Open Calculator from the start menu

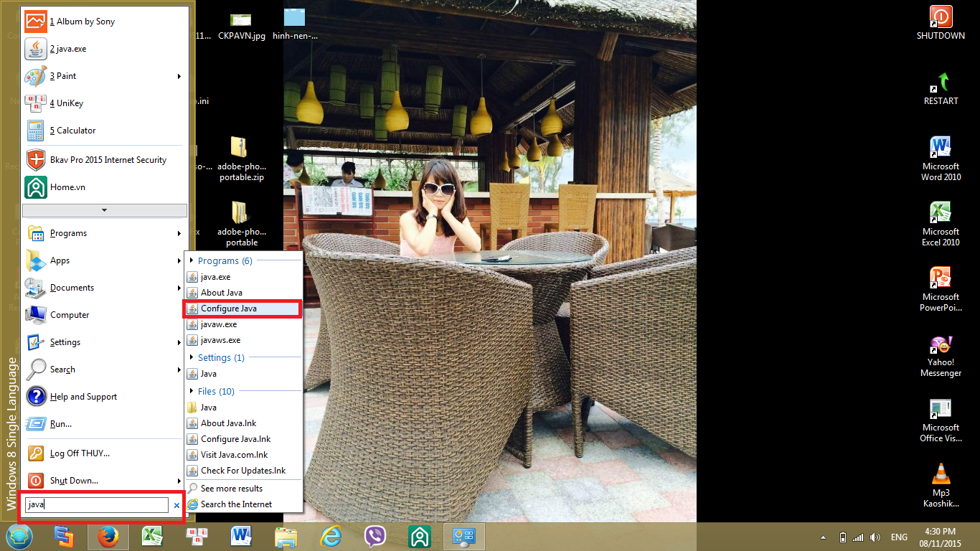[x=72, y=131]
